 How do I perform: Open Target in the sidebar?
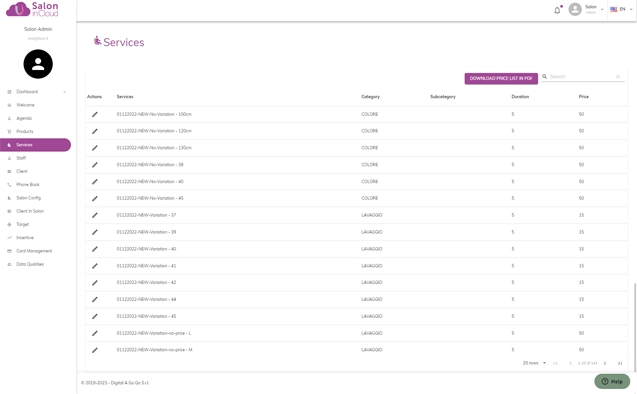coord(22,225)
